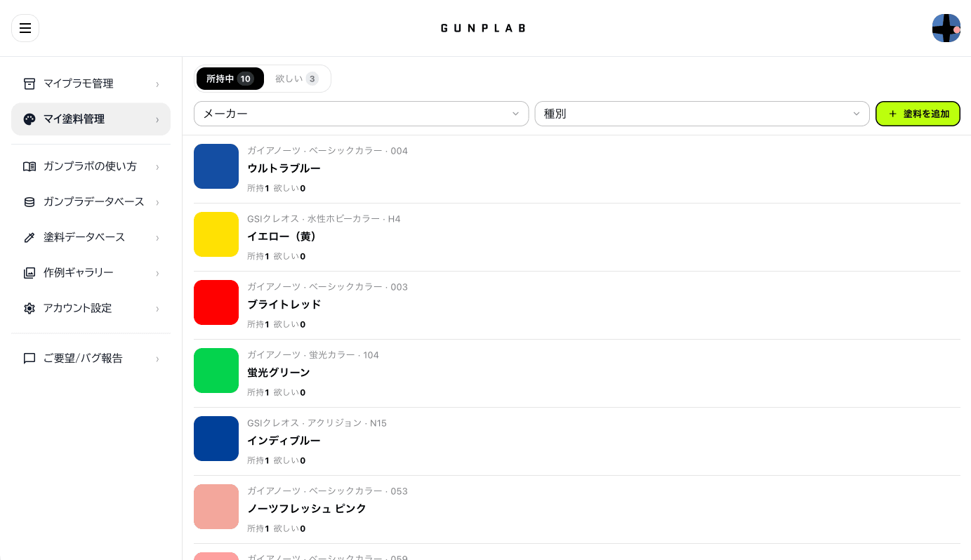The image size is (971, 560).
Task: Click the 欲しい count badge 3
Action: point(312,79)
